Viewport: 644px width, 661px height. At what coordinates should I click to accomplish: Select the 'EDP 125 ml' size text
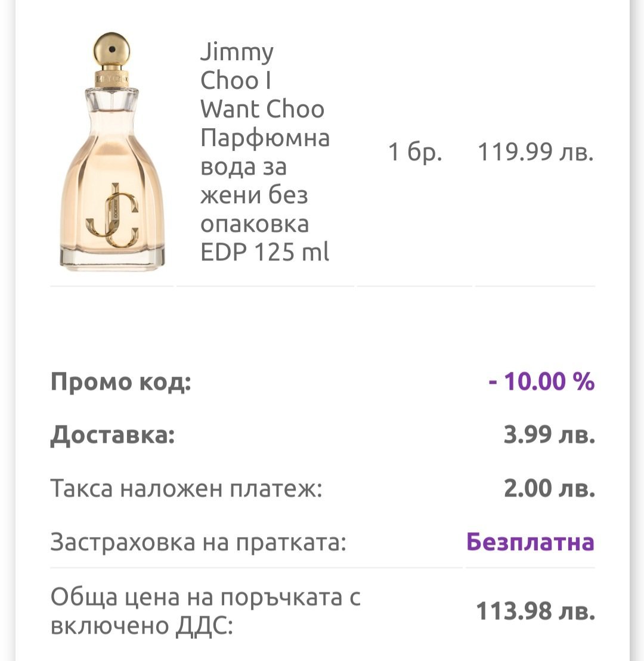[265, 253]
